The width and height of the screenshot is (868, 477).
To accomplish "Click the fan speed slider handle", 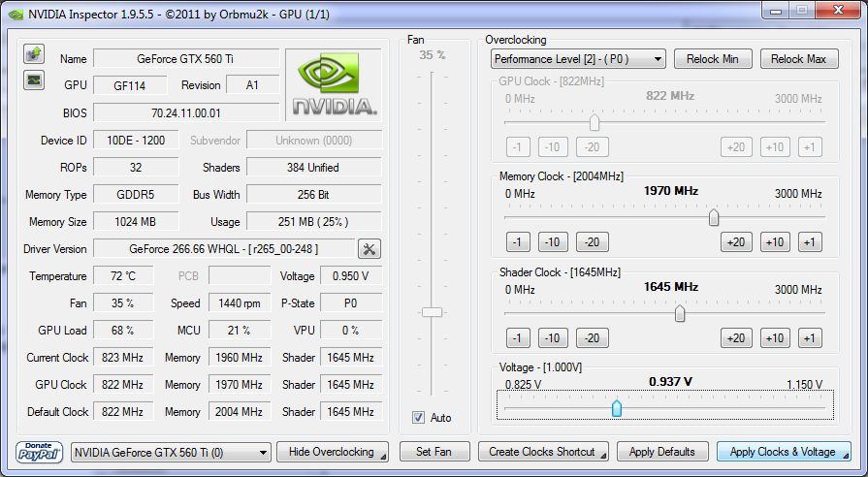I will tap(432, 312).
